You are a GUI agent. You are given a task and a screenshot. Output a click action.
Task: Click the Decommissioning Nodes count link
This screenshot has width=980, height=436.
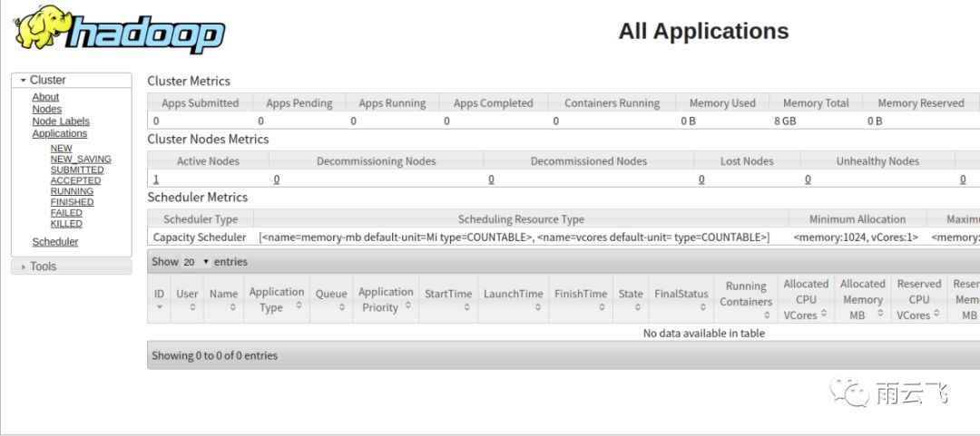click(276, 179)
